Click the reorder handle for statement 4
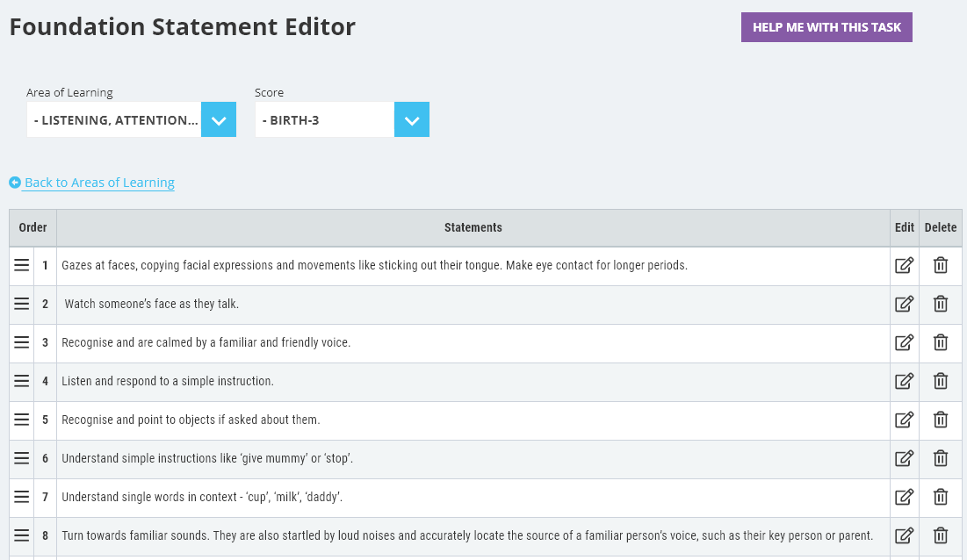 22,381
